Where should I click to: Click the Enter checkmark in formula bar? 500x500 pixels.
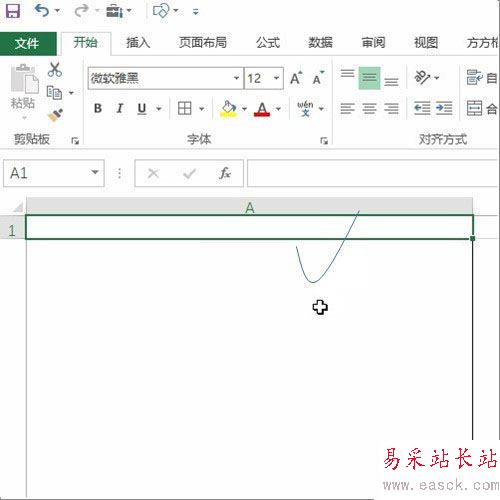[x=189, y=173]
